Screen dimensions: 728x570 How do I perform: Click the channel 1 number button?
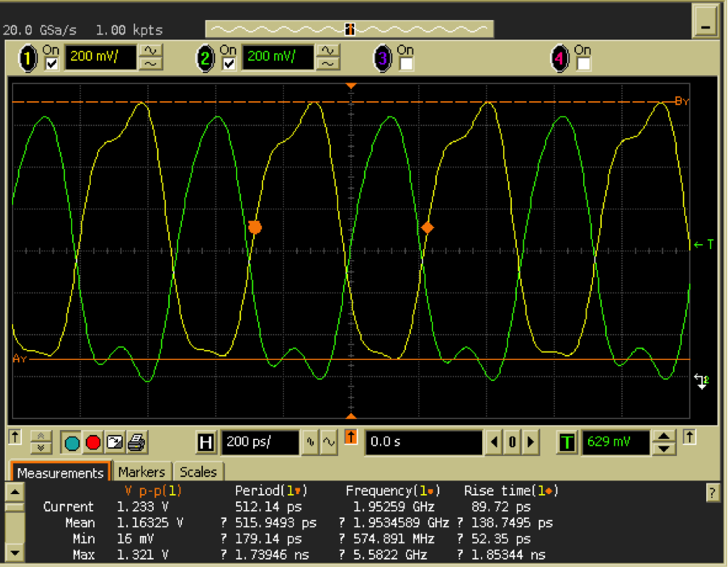point(28,58)
